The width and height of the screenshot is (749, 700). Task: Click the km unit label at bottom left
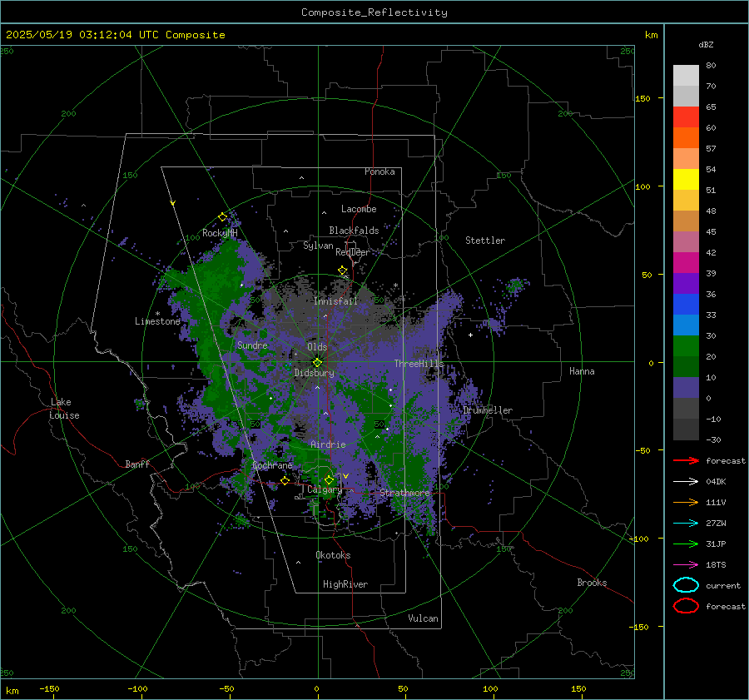pos(12,691)
